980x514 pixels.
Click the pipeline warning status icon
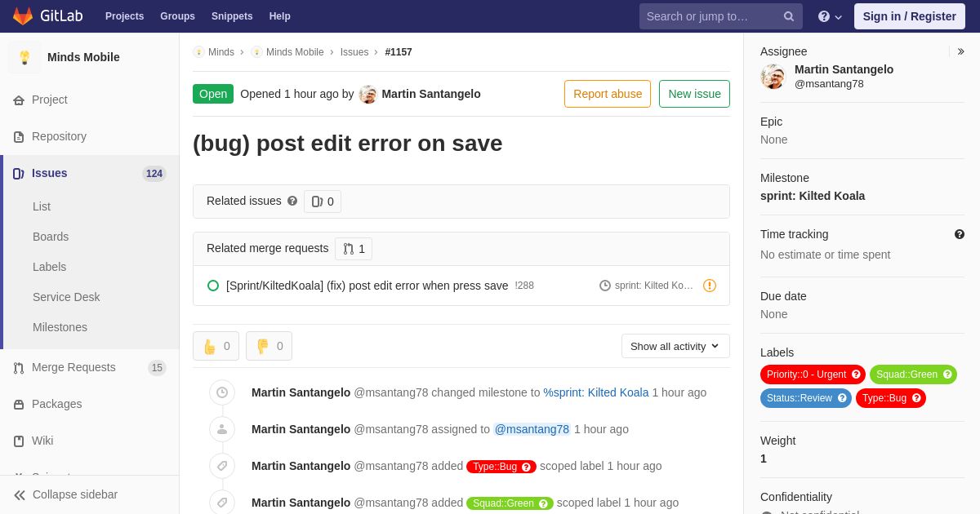(710, 286)
